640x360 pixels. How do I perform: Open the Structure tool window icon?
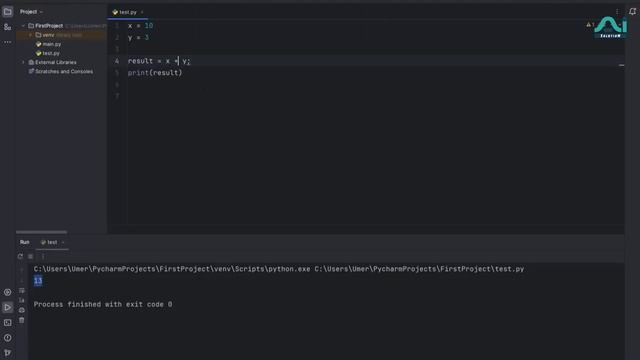click(7, 27)
